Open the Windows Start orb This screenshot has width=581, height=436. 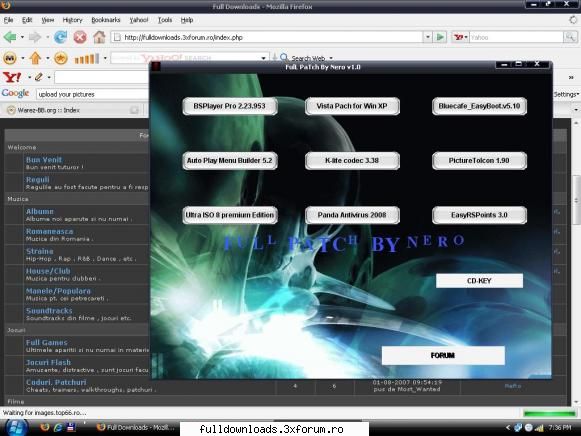coord(16,427)
